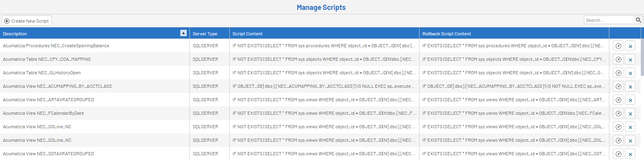Edit the NEC_ACUMAPPING_BY_ACCTCLASS view script
This screenshot has width=644, height=160.
click(x=618, y=87)
